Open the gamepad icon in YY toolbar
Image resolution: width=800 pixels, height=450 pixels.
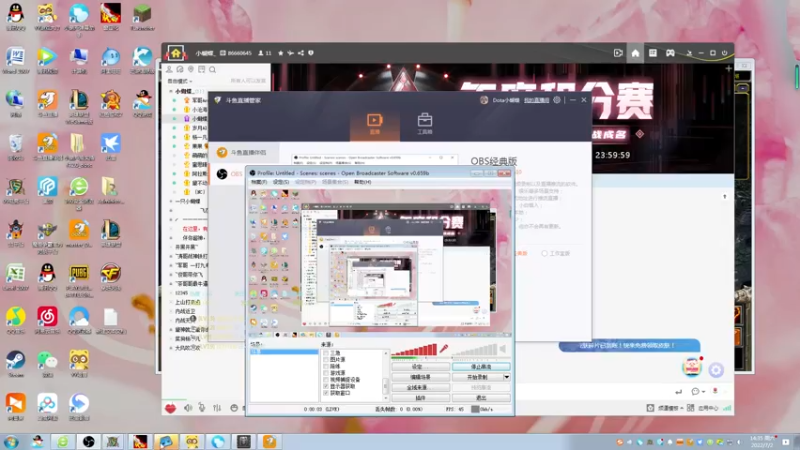click(670, 53)
